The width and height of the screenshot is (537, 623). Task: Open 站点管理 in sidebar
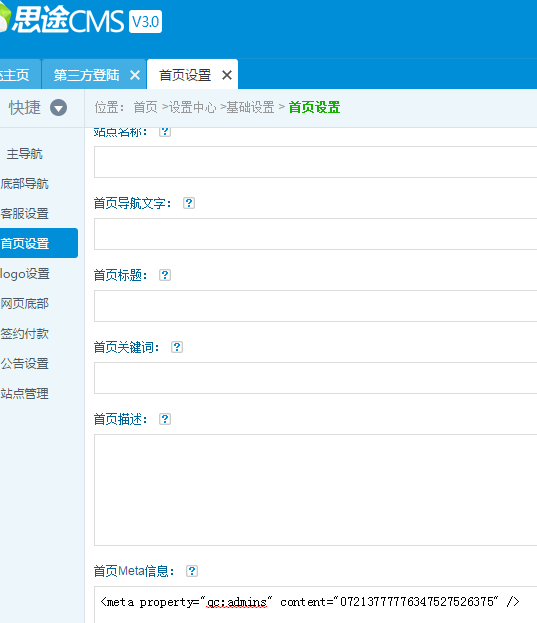point(25,394)
